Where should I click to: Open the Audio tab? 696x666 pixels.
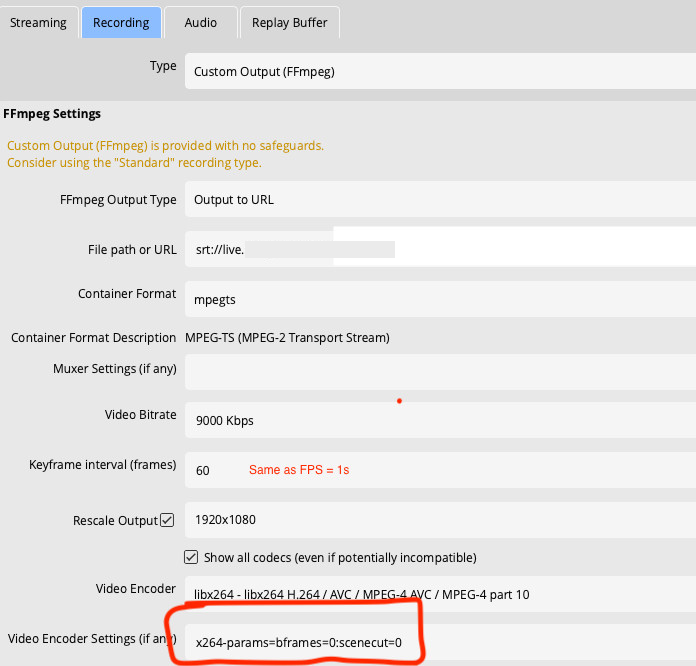[x=201, y=22]
